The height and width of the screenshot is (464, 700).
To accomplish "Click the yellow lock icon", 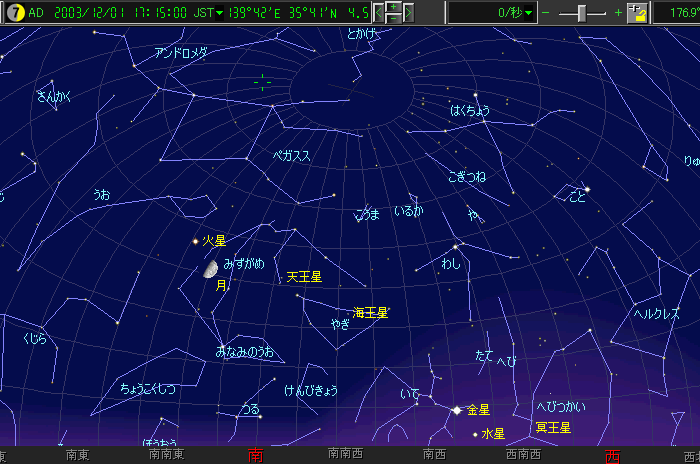I will point(636,13).
